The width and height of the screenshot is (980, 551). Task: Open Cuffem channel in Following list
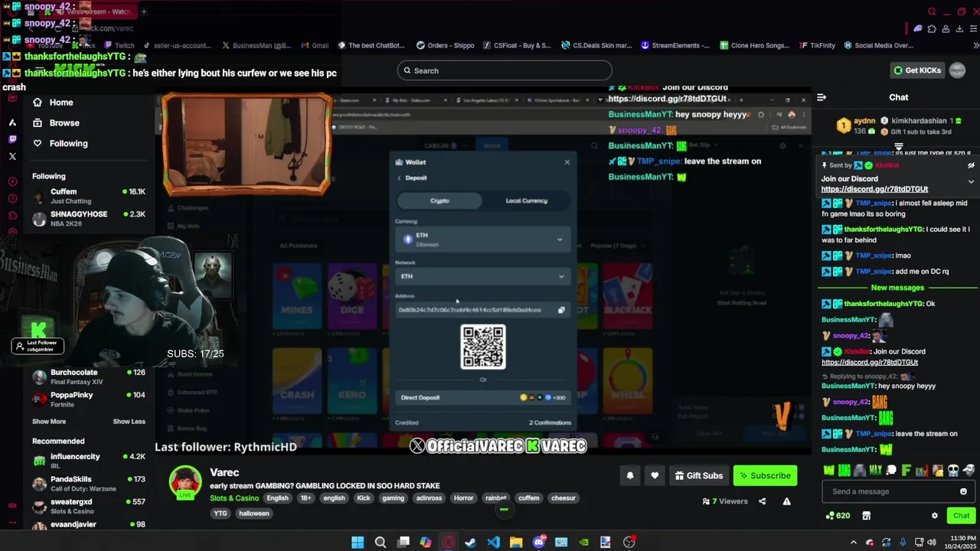89,196
